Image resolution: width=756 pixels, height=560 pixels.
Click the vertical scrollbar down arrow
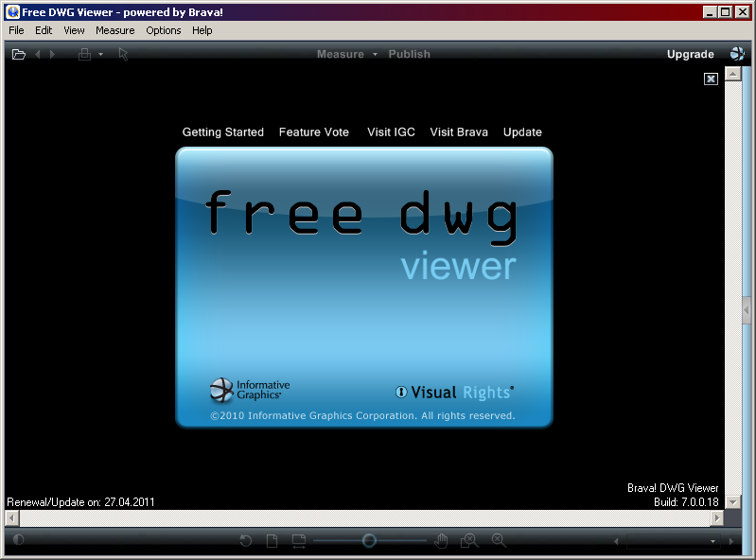pos(731,502)
